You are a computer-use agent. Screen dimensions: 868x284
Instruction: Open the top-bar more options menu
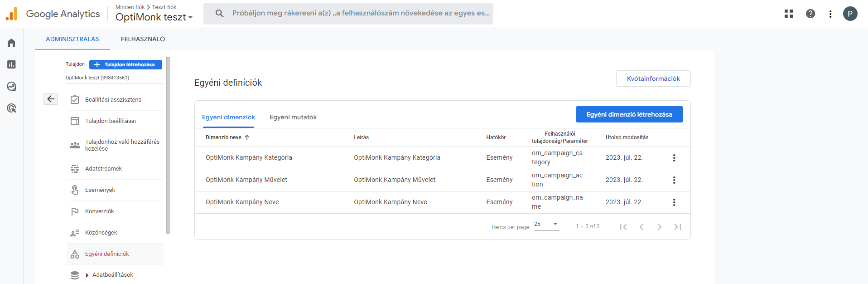[830, 14]
